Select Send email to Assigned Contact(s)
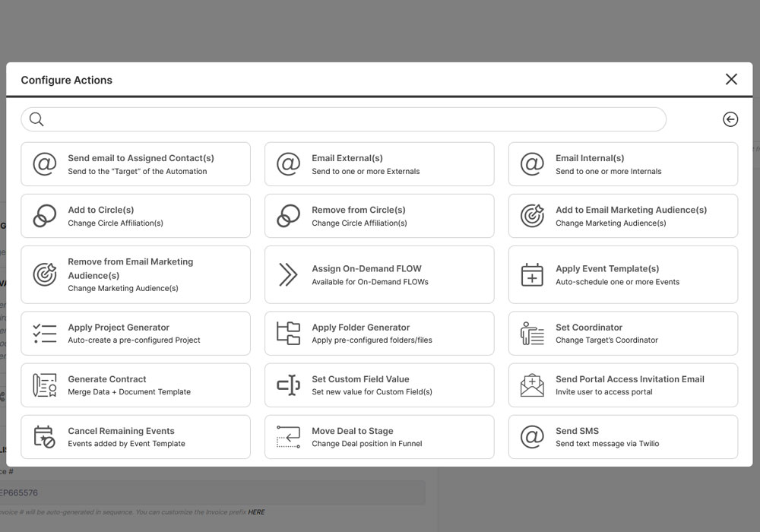 [x=141, y=164]
